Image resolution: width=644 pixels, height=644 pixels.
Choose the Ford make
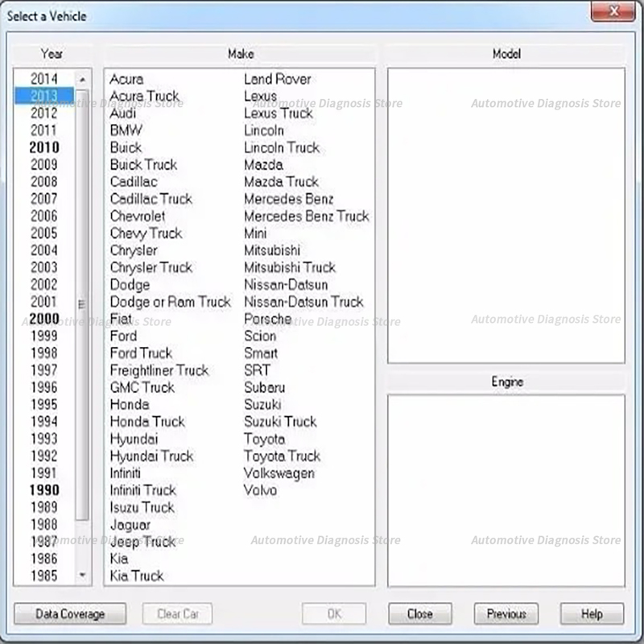pos(123,336)
